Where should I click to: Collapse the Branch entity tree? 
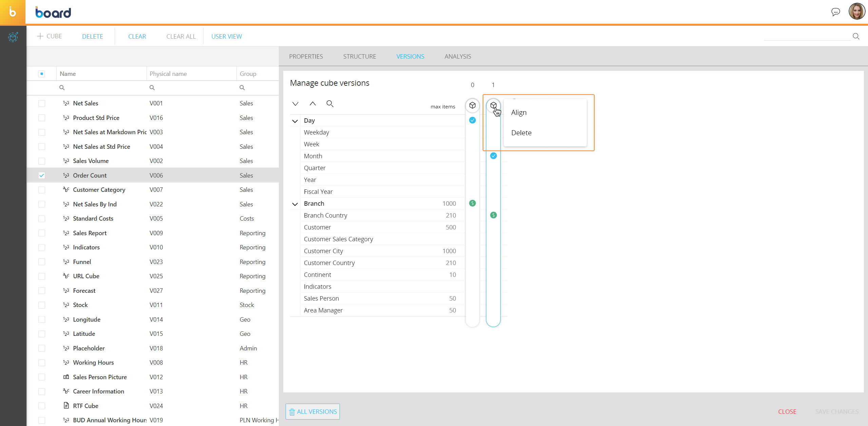click(295, 204)
